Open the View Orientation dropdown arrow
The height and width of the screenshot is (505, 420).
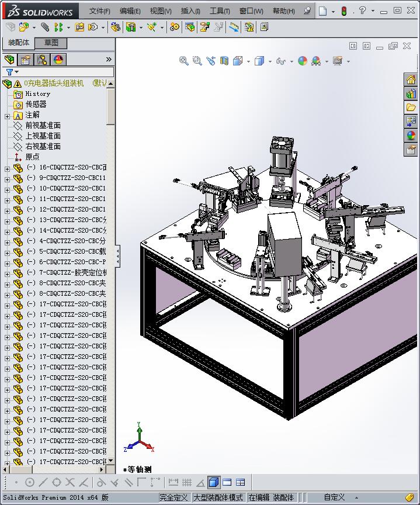248,61
